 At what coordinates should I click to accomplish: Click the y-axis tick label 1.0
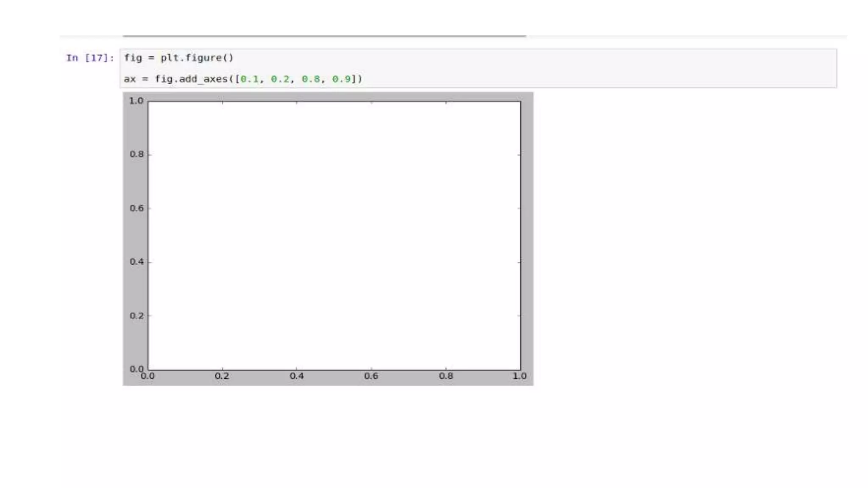(x=136, y=101)
